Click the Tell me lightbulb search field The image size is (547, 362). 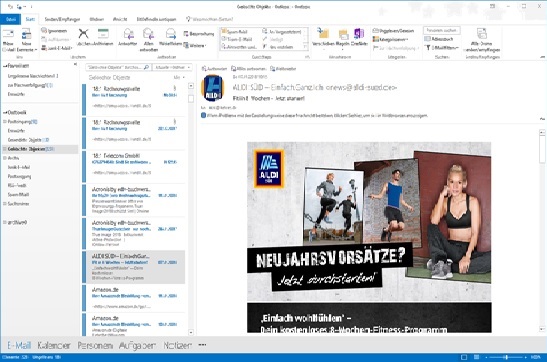[x=209, y=19]
